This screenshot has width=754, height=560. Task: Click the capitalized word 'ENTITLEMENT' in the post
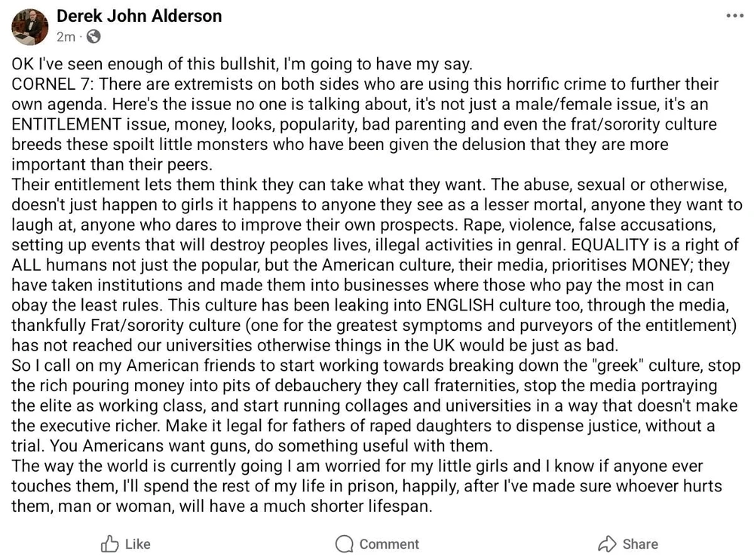tap(66, 124)
